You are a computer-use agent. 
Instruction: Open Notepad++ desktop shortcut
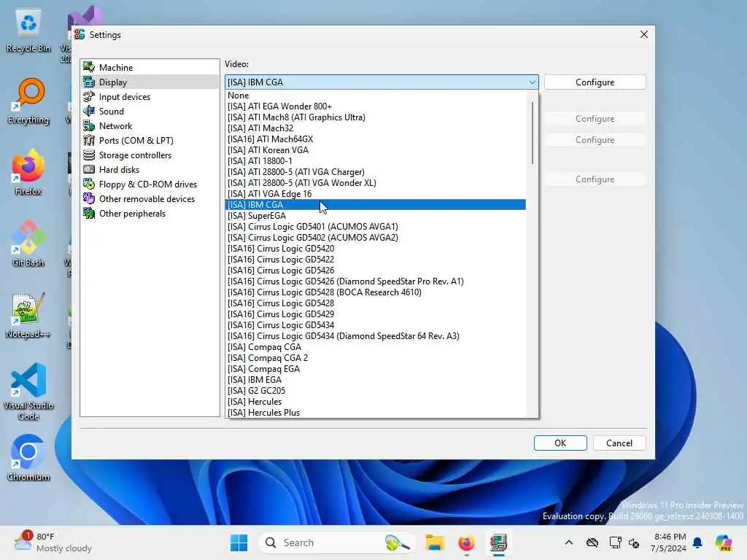pyautogui.click(x=28, y=315)
